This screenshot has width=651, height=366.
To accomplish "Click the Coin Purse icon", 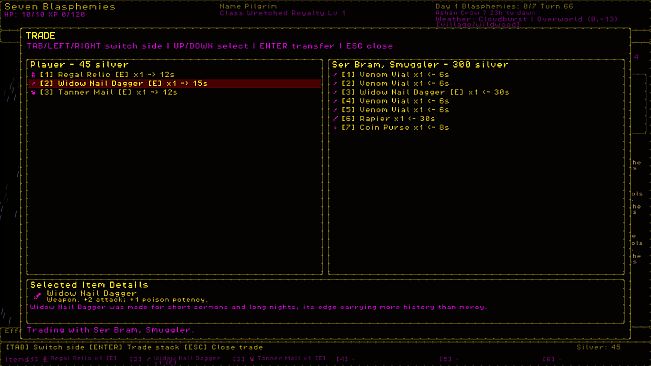I will pos(335,128).
